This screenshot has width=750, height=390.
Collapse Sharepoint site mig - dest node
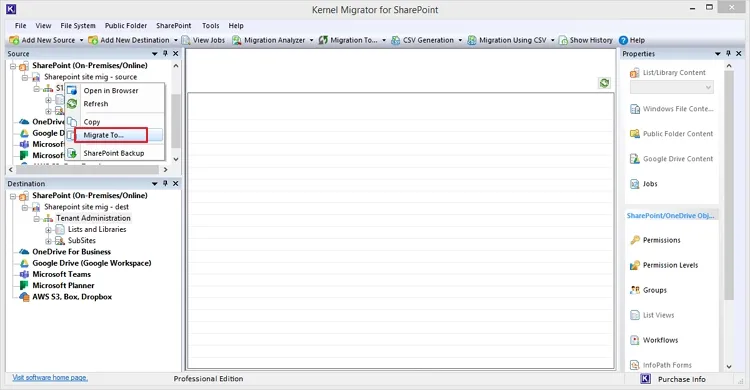pos(25,207)
